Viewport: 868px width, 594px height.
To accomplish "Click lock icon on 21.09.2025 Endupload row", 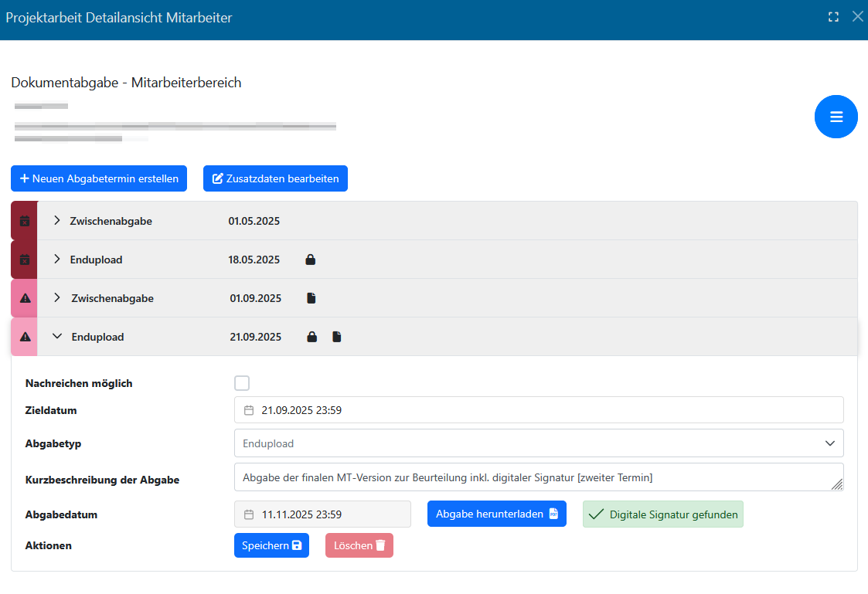I will click(311, 337).
